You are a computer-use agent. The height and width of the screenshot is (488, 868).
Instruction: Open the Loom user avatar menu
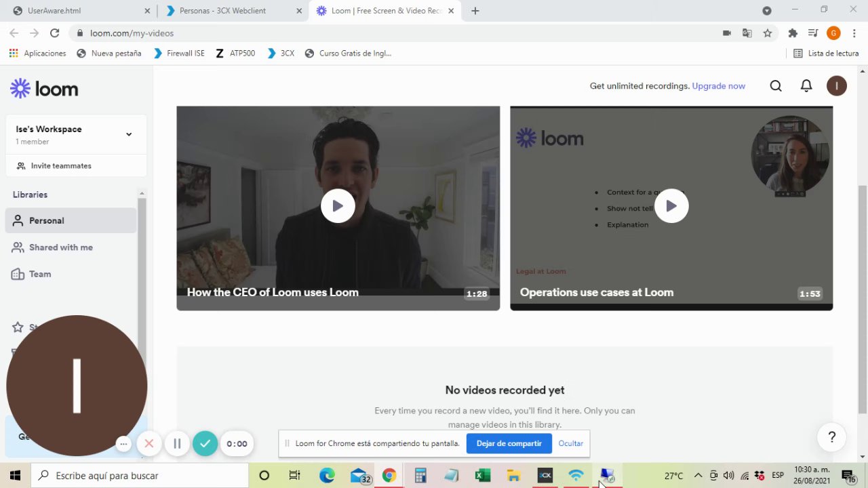[x=837, y=86]
